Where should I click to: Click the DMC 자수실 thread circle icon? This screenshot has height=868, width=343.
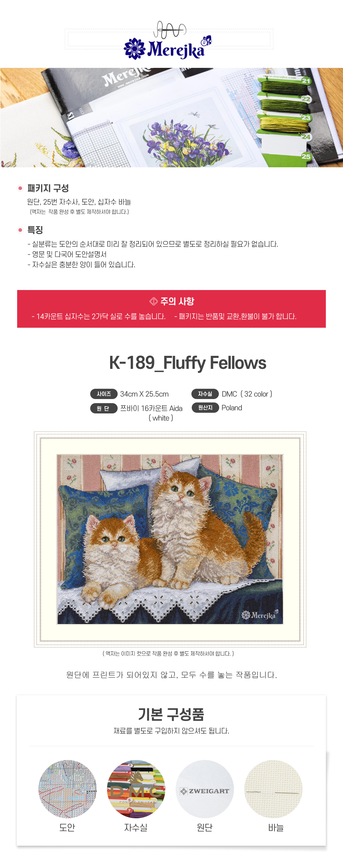[136, 789]
